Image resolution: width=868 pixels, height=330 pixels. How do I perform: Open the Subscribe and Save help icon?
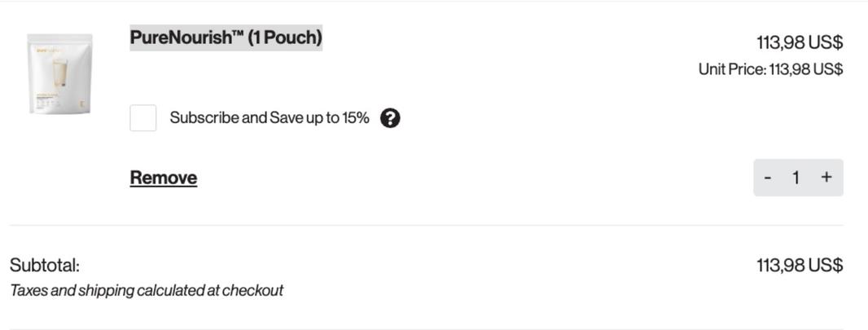coord(390,118)
